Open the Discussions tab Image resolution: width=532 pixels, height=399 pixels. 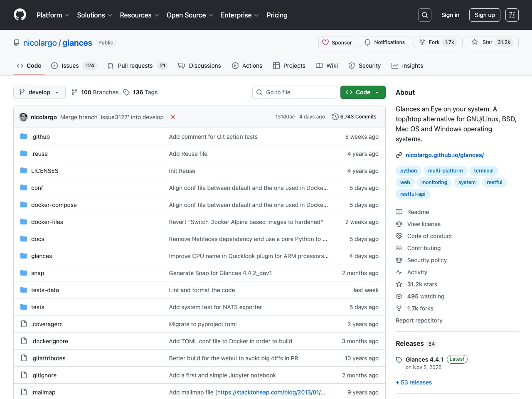click(199, 66)
